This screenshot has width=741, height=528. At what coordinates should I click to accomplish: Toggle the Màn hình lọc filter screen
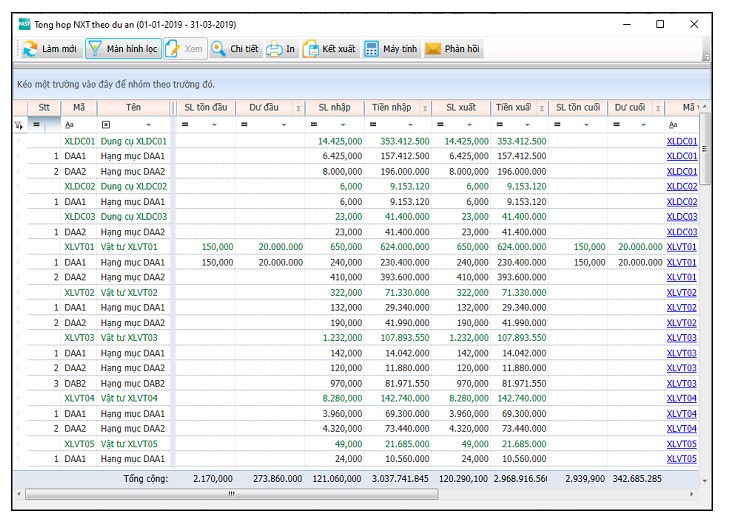(x=122, y=49)
